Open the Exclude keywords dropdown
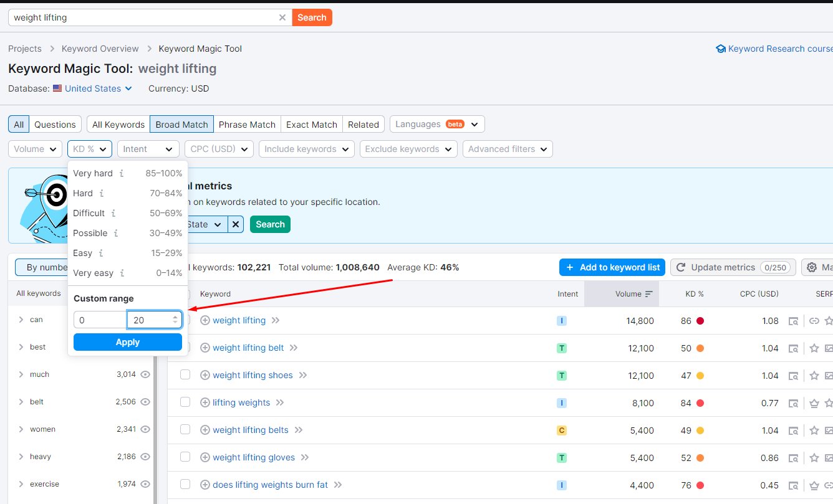 (408, 149)
